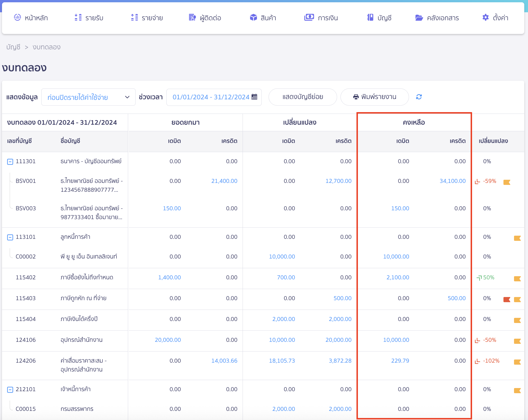Click the แสดงบัญชีย่อย button

point(303,97)
